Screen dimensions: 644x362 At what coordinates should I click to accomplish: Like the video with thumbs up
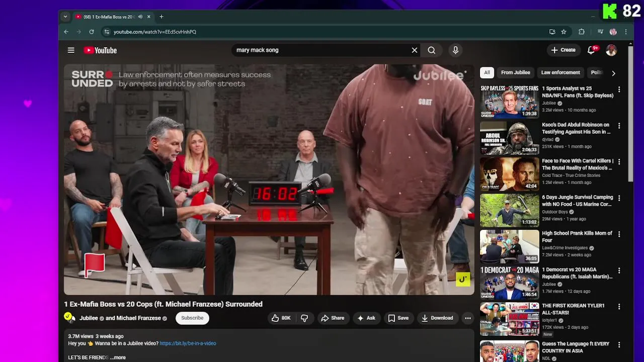tap(281, 318)
